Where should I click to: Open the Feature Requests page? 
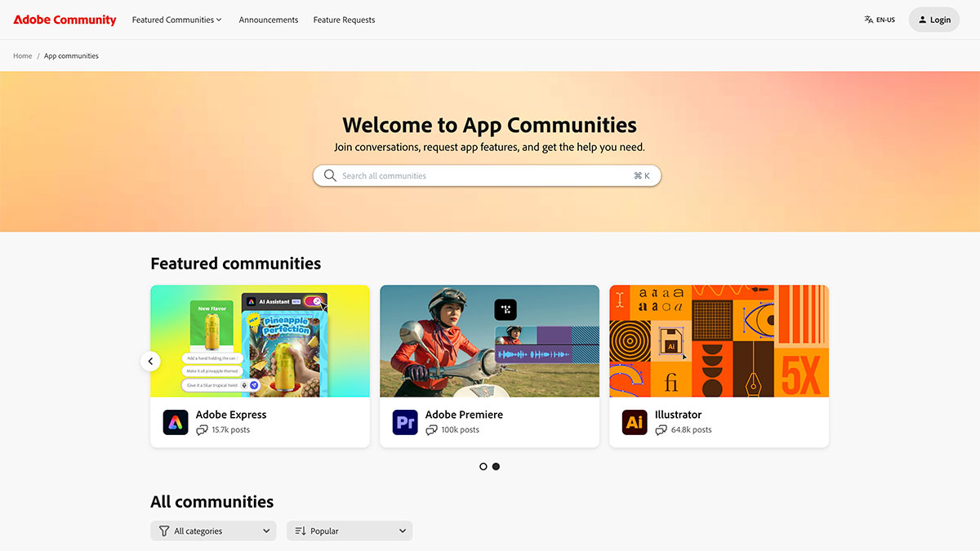[x=344, y=19]
